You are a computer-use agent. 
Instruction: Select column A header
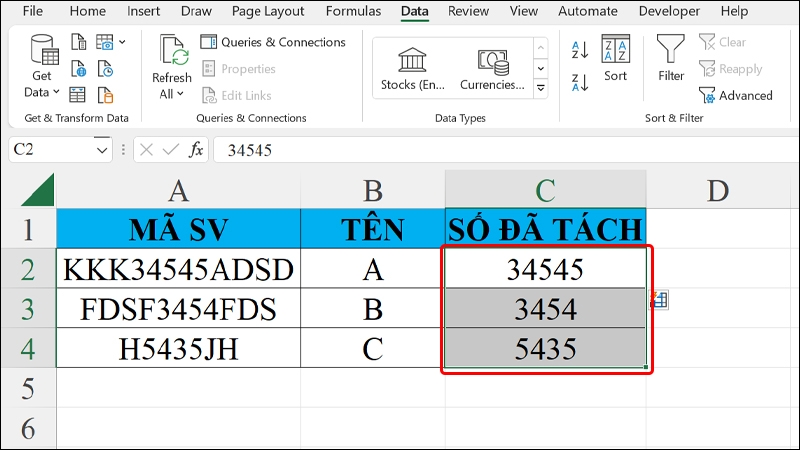pos(179,190)
